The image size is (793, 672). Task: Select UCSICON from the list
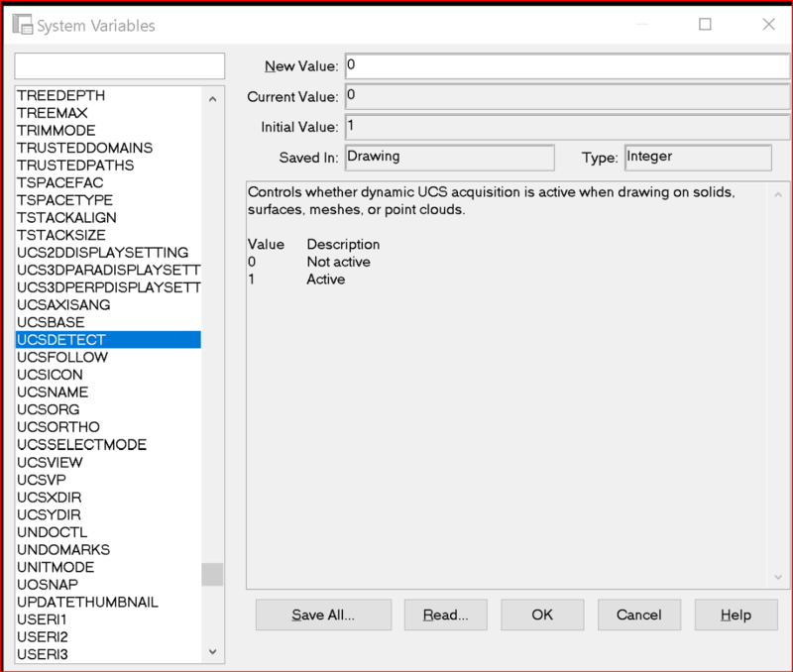(x=51, y=375)
